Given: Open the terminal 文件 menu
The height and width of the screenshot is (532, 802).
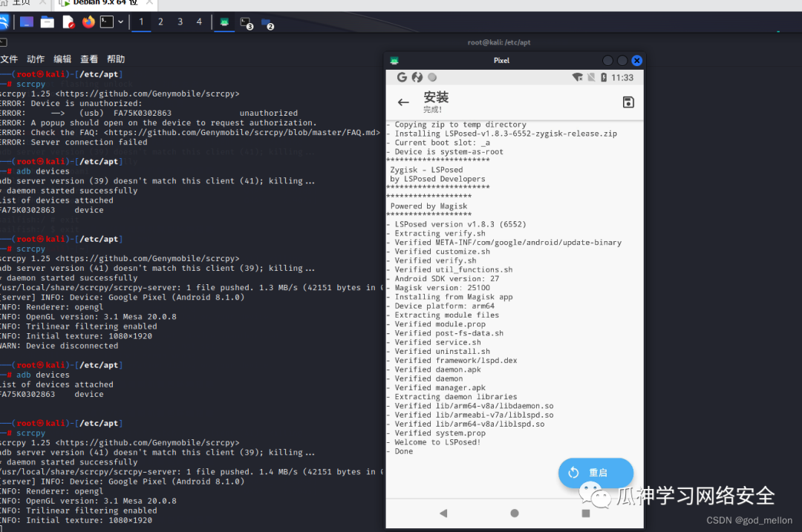Looking at the screenshot, I should pos(9,59).
